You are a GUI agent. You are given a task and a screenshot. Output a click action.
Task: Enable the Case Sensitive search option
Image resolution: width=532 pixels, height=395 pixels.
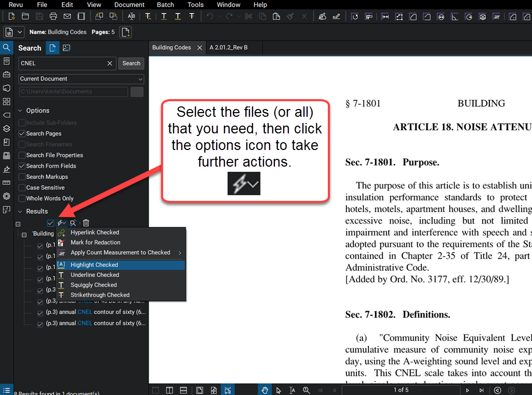pyautogui.click(x=21, y=187)
